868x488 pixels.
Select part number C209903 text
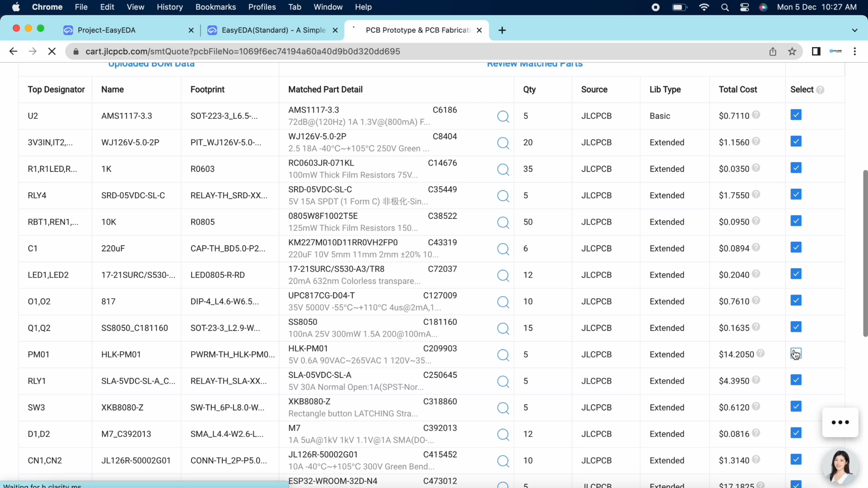click(x=440, y=348)
